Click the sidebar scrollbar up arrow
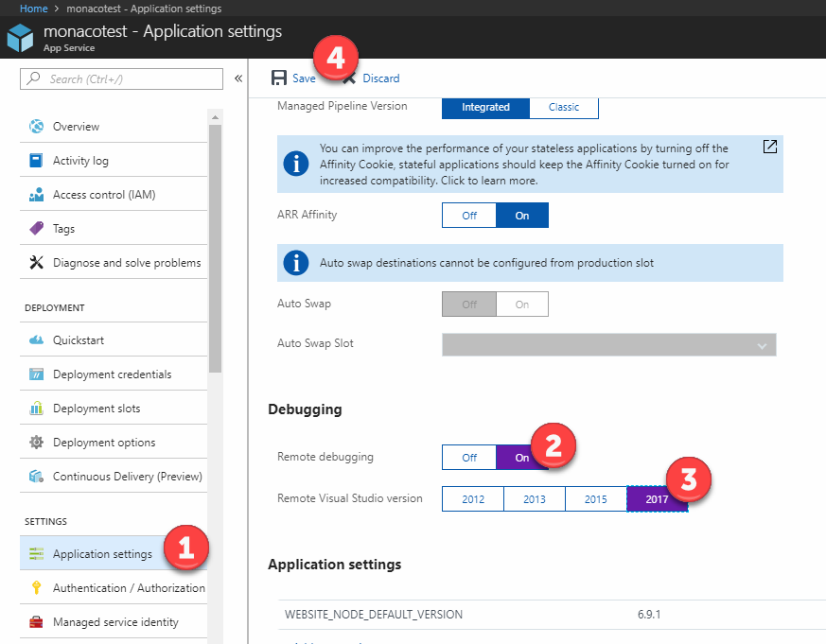 (215, 117)
